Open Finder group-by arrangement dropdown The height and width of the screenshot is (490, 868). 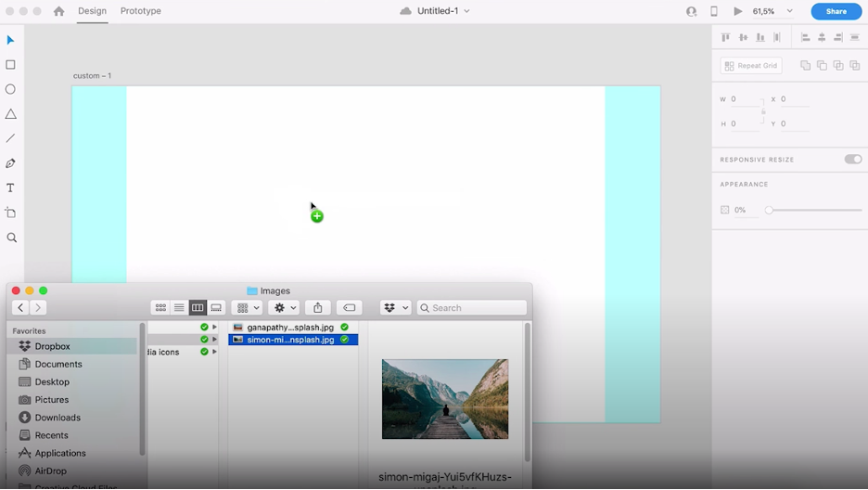click(x=247, y=308)
